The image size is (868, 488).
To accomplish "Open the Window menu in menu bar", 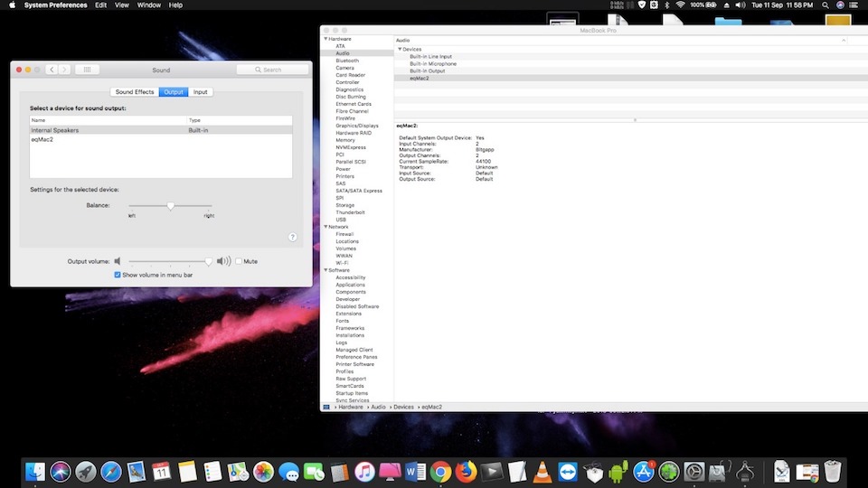I will tap(150, 5).
